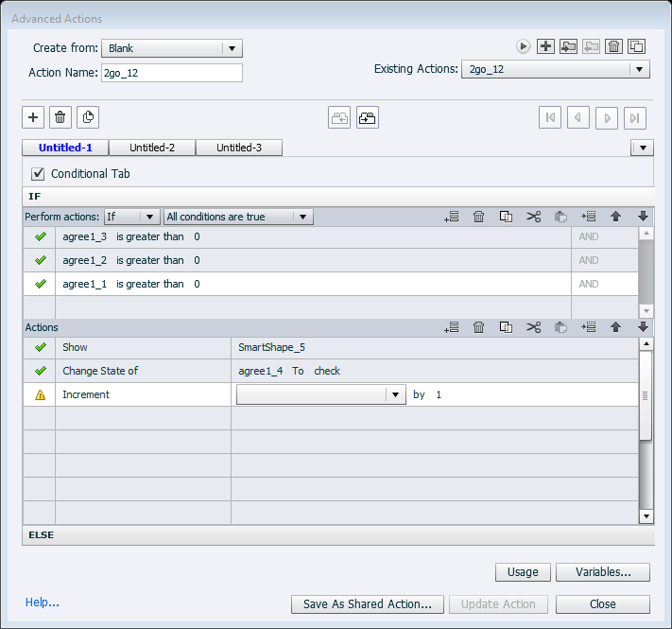Viewport: 672px width, 629px height.
Task: Click the Variables... button
Action: pos(602,572)
